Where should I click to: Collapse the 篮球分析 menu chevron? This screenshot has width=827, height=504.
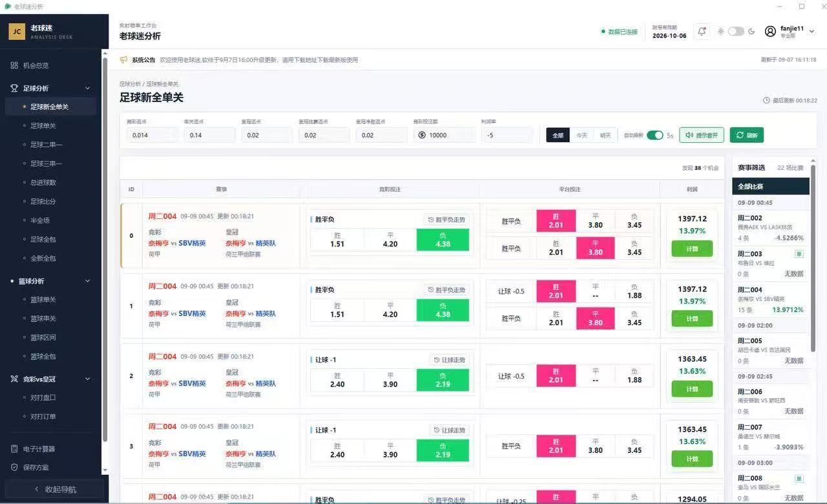click(x=88, y=281)
